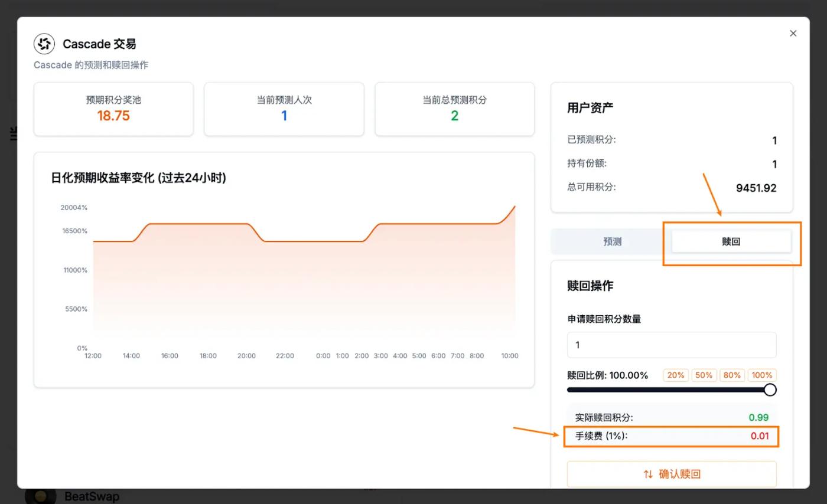This screenshot has width=827, height=504.
Task: Focus the 申请赎回积分数量 input field
Action: 671,345
